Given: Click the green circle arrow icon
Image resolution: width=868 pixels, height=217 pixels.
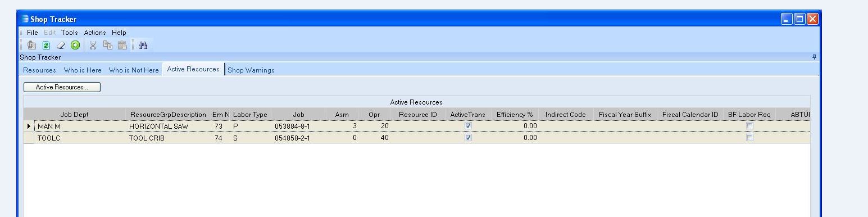Looking at the screenshot, I should point(75,46).
